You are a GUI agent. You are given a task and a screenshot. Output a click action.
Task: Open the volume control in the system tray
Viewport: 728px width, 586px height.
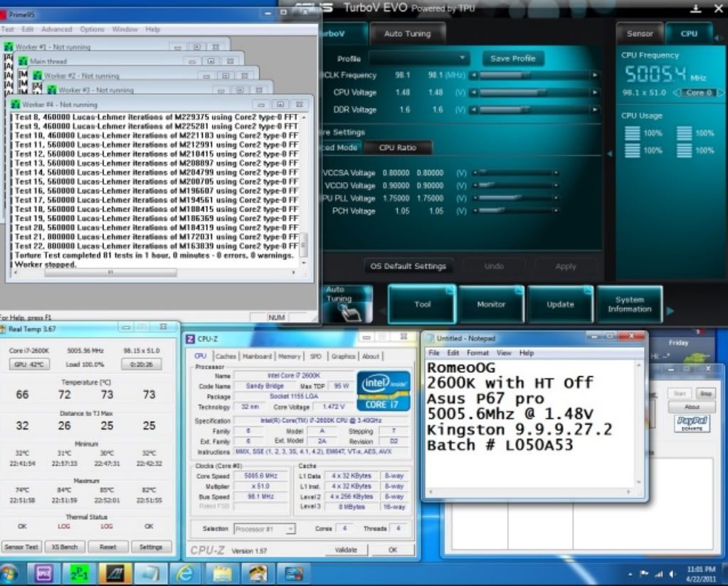(672, 575)
